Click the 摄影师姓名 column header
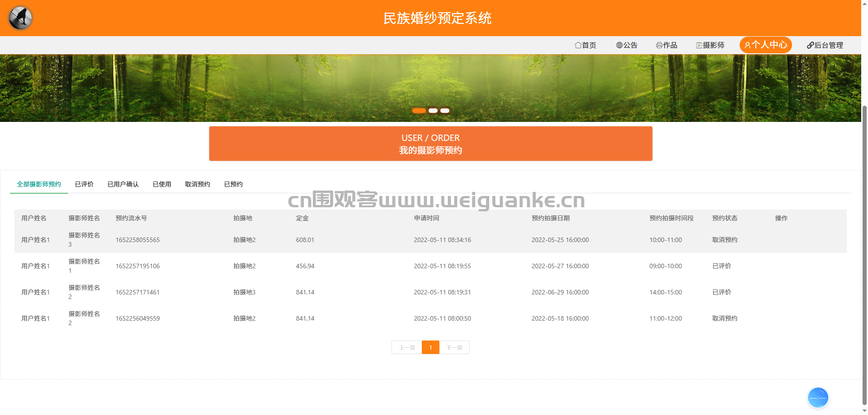The height and width of the screenshot is (415, 868). point(84,218)
